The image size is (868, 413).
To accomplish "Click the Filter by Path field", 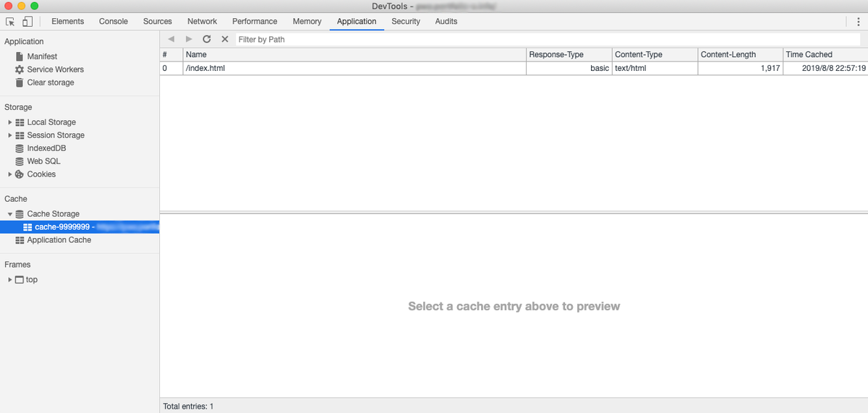I will pos(548,39).
